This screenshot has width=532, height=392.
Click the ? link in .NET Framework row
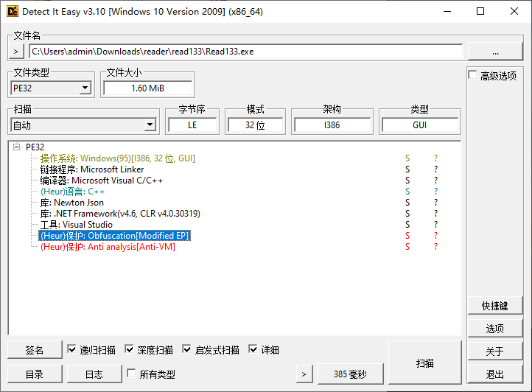coord(435,214)
